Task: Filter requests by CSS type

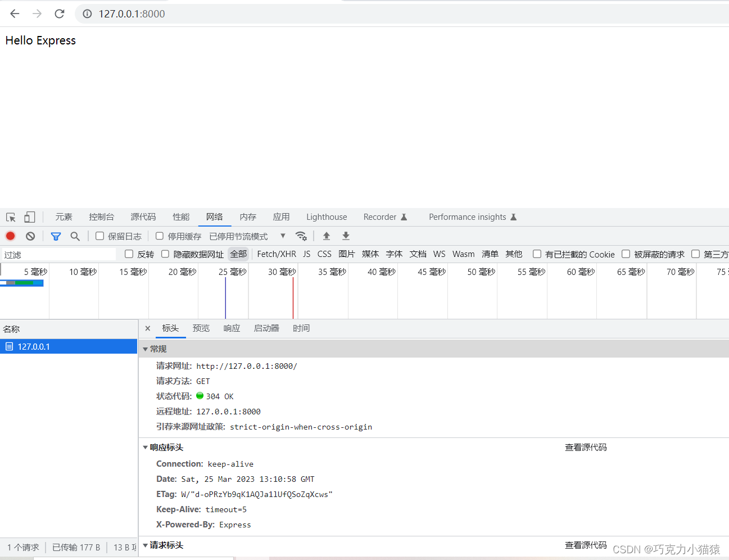Action: pos(324,254)
